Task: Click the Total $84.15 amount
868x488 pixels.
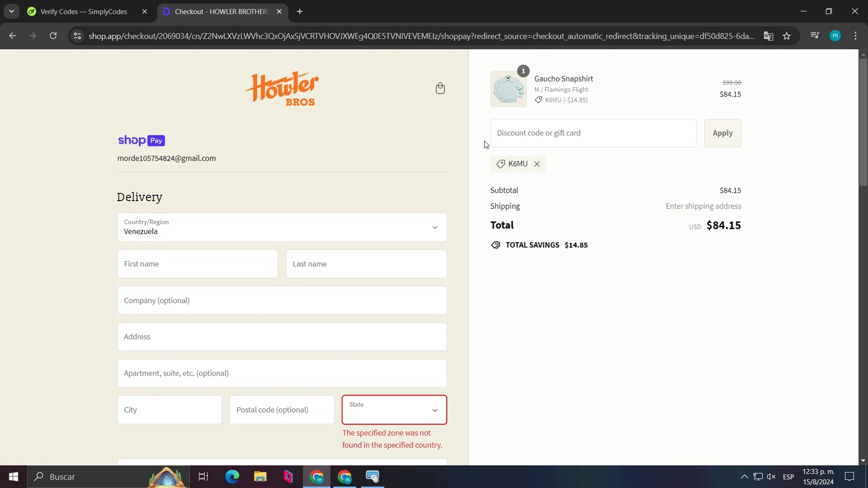Action: [723, 225]
